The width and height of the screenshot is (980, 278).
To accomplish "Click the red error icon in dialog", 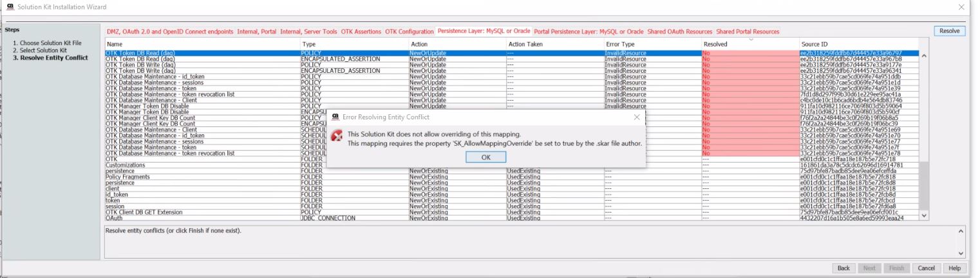I will 336,137.
